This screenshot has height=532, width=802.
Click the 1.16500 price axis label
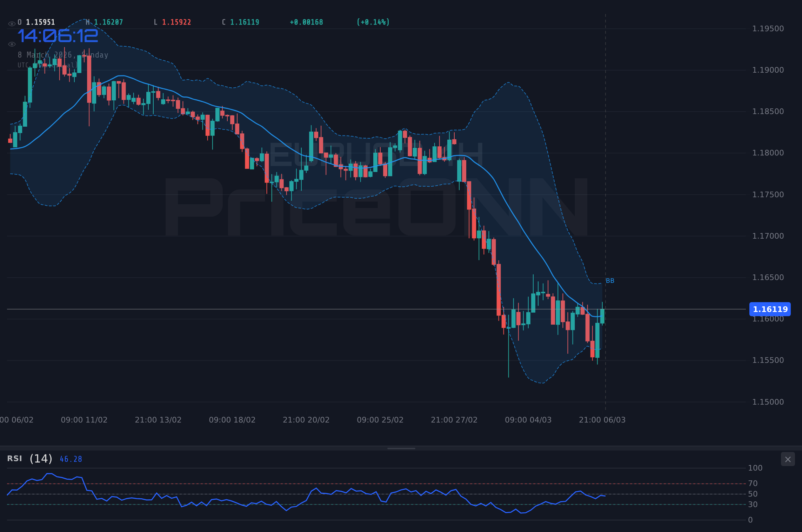768,278
